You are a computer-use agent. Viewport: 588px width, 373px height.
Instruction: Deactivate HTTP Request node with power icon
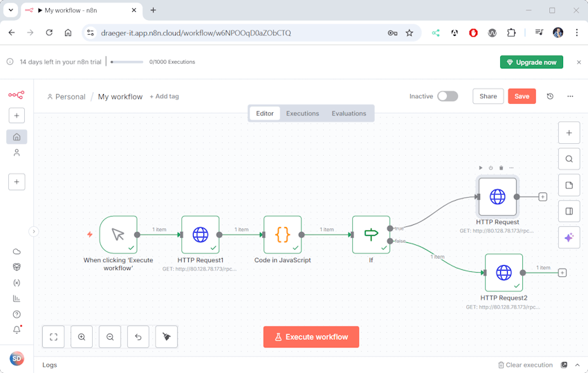(491, 167)
